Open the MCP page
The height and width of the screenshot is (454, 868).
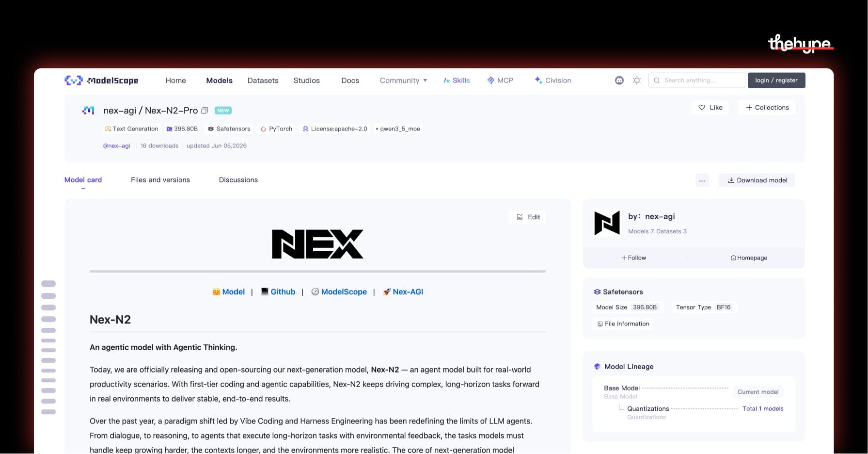500,81
